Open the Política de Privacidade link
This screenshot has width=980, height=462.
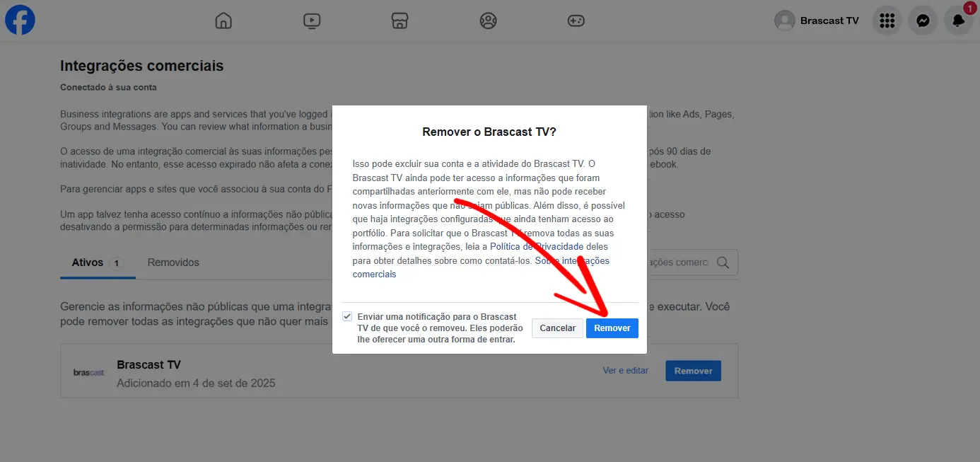point(537,246)
